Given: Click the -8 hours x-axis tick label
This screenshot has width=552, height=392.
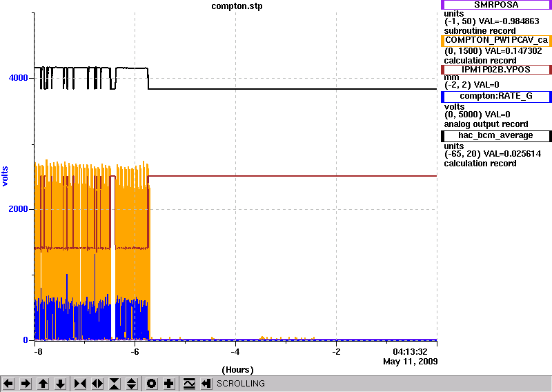Looking at the screenshot, I should pos(38,352).
